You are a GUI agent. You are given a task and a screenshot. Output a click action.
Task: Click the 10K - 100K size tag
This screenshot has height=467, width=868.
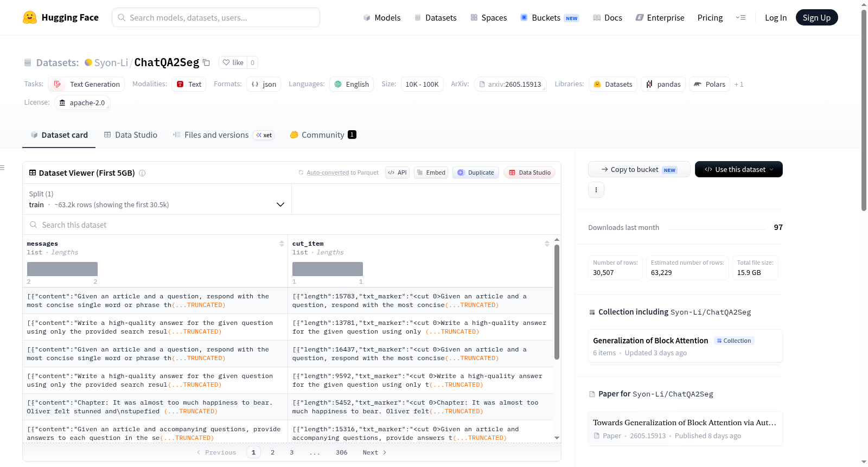[422, 84]
